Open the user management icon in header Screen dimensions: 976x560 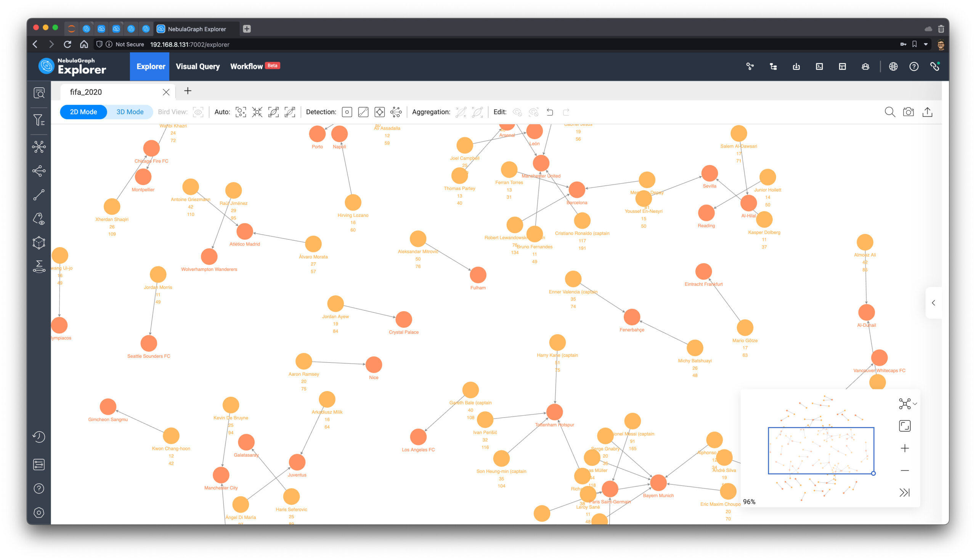click(865, 67)
